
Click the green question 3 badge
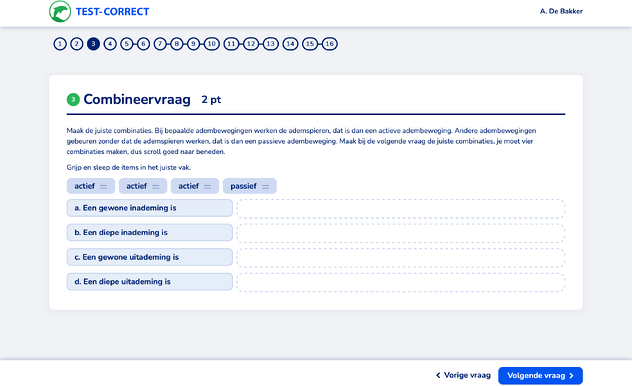tap(73, 100)
